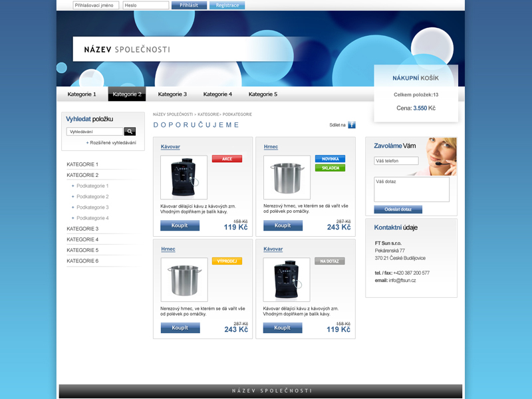Click the blue NOVINKA badge
This screenshot has width=532, height=399.
(x=330, y=159)
